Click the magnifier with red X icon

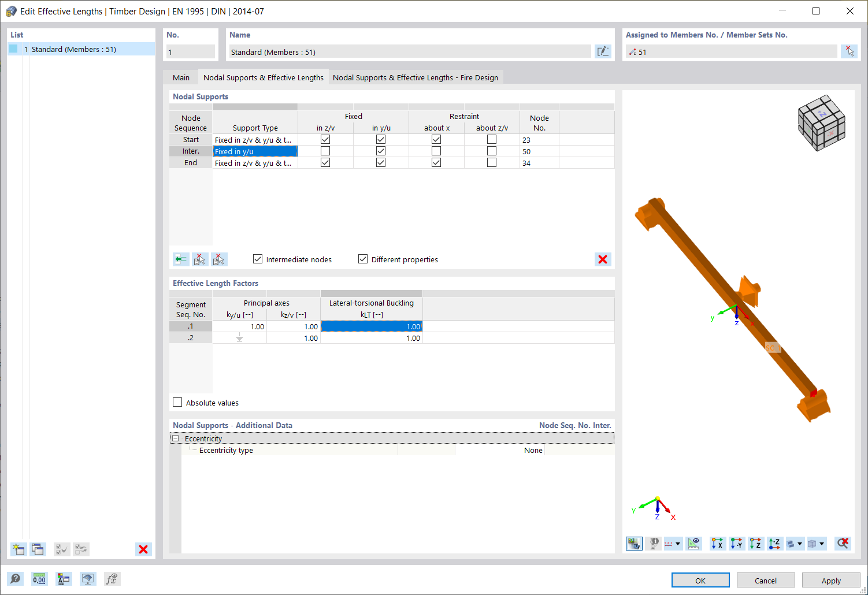[843, 544]
